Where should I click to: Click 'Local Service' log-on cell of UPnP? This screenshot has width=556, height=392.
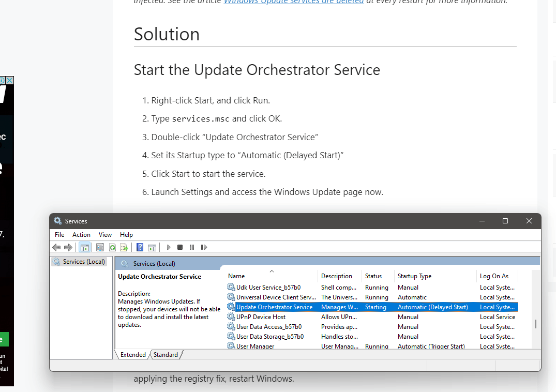tap(498, 317)
